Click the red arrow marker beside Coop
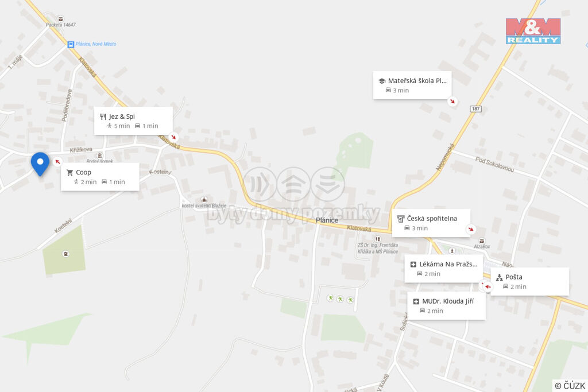This screenshot has height=392, width=588. 57,161
